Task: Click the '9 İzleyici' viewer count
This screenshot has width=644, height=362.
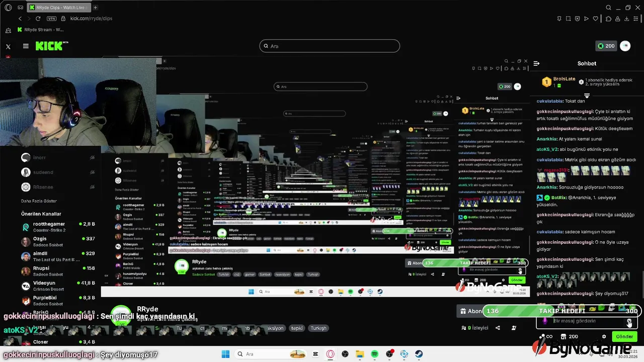Action: [475, 328]
